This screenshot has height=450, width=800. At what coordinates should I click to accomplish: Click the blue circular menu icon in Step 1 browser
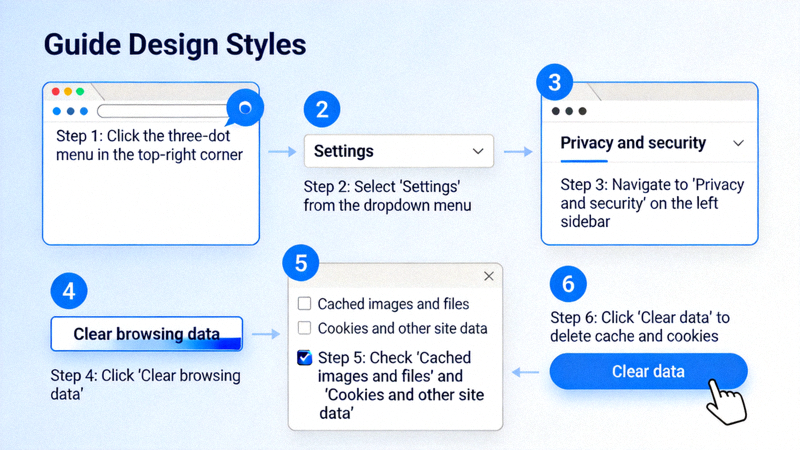pos(246,107)
